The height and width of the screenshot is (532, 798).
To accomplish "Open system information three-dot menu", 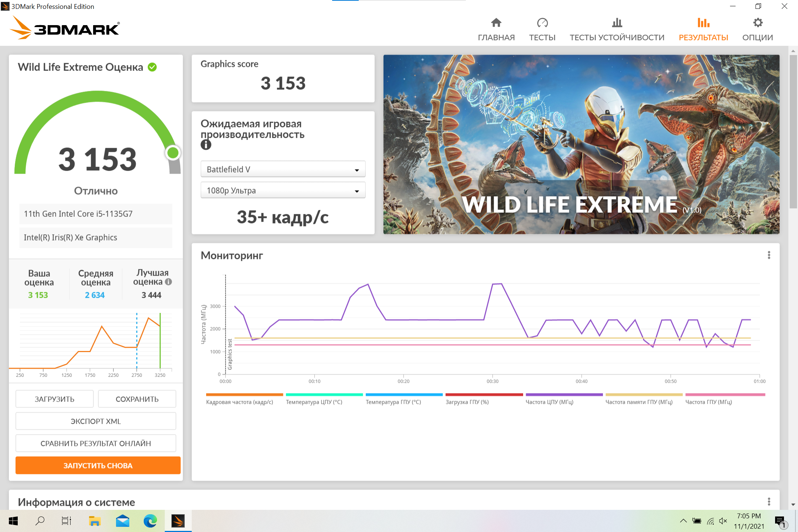I will tap(769, 502).
